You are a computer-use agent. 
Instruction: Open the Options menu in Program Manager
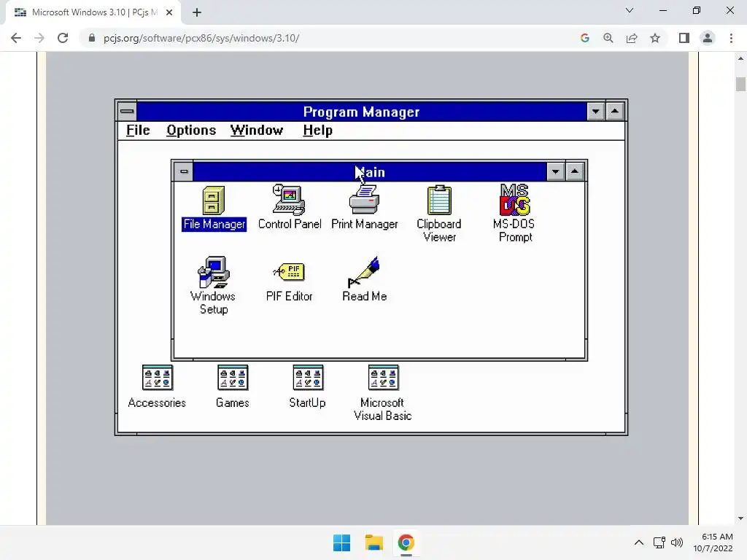(x=191, y=130)
